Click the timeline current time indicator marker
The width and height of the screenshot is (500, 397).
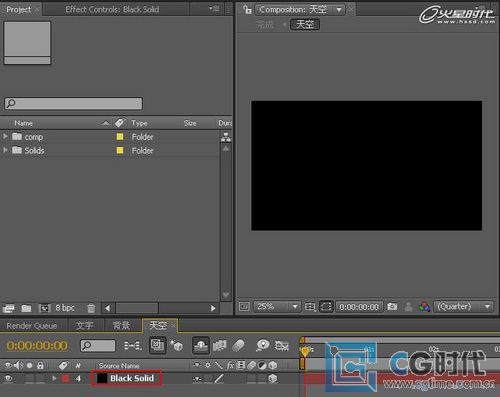304,351
